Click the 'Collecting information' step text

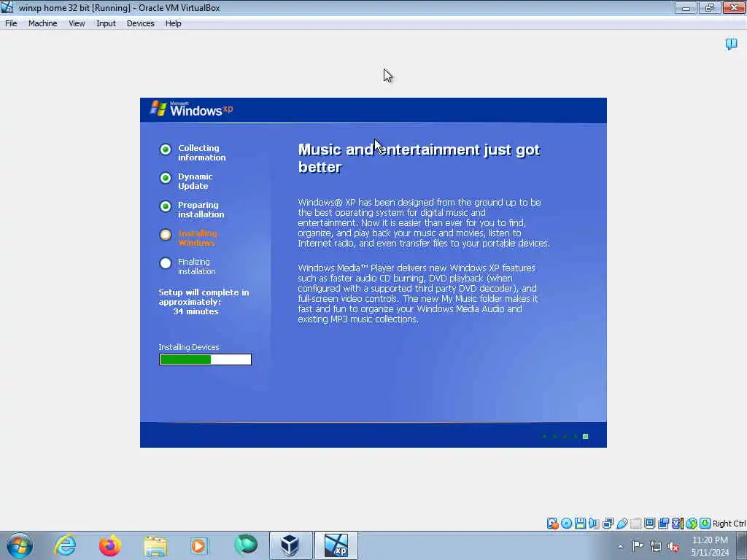point(201,153)
